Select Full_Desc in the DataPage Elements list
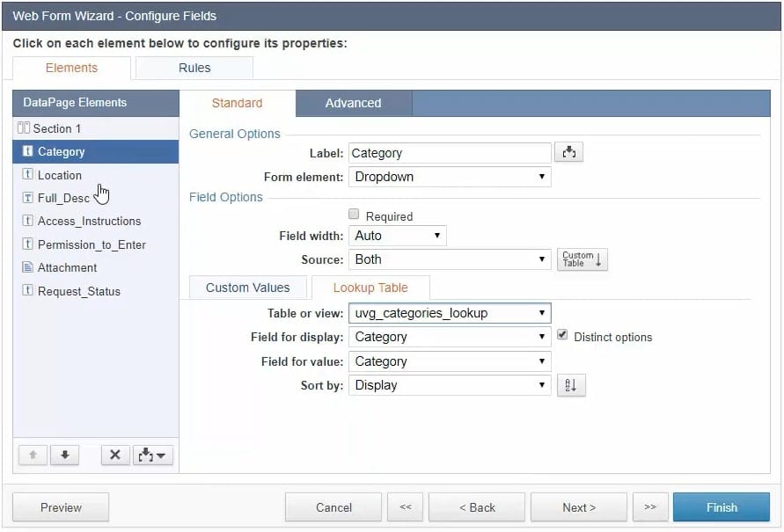The image size is (784, 532). [63, 198]
